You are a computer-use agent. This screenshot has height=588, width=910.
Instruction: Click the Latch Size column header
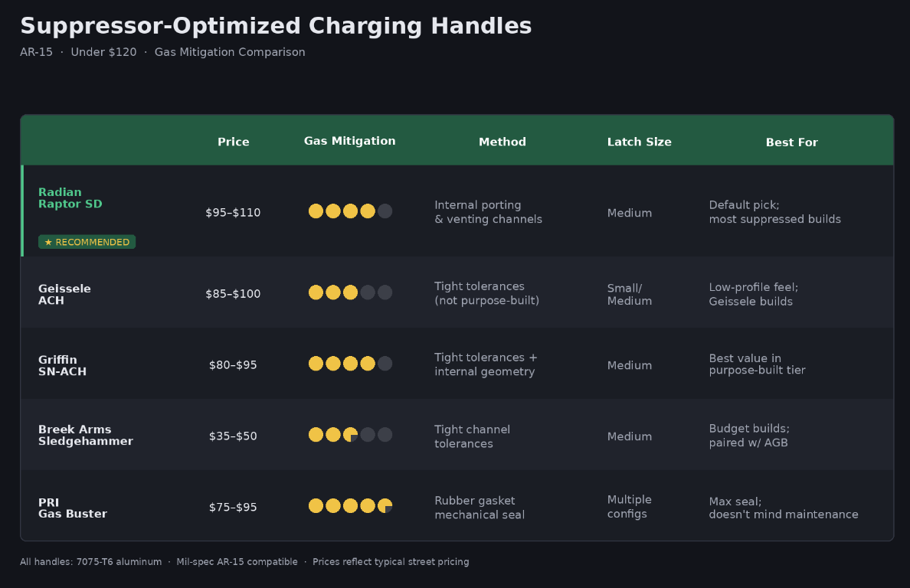coord(639,142)
